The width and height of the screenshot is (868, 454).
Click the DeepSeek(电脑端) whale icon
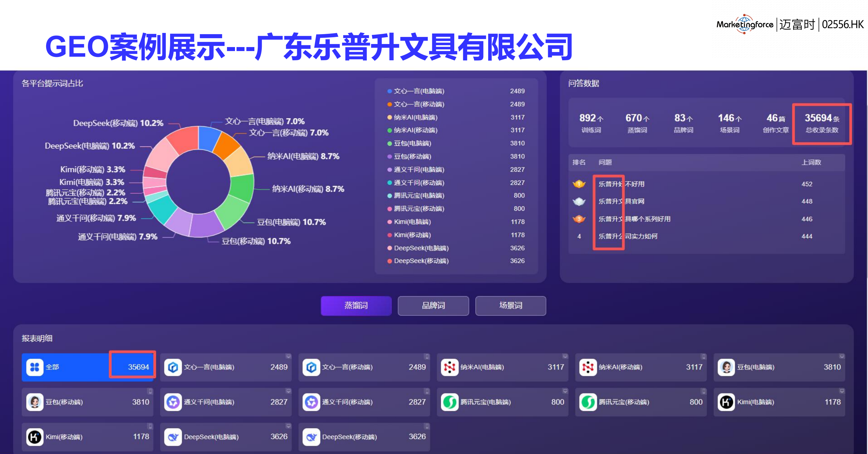tap(173, 437)
